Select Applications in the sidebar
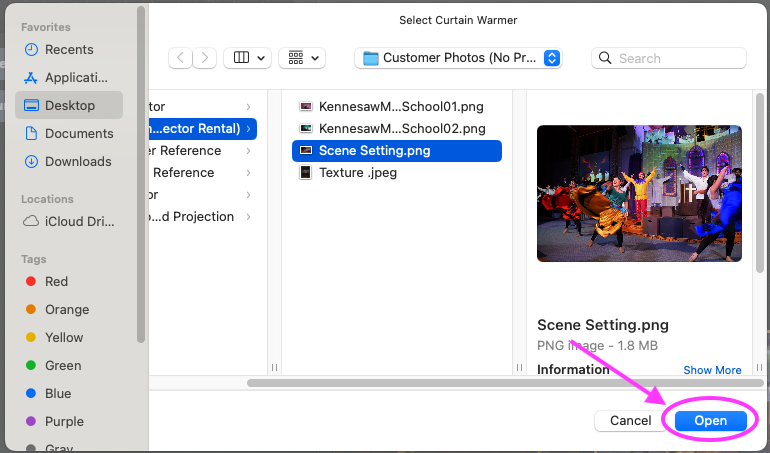 click(76, 77)
